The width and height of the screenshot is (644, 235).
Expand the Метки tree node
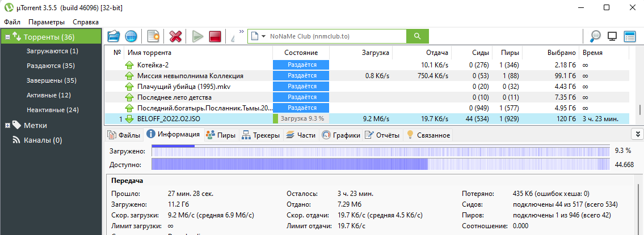coord(7,126)
